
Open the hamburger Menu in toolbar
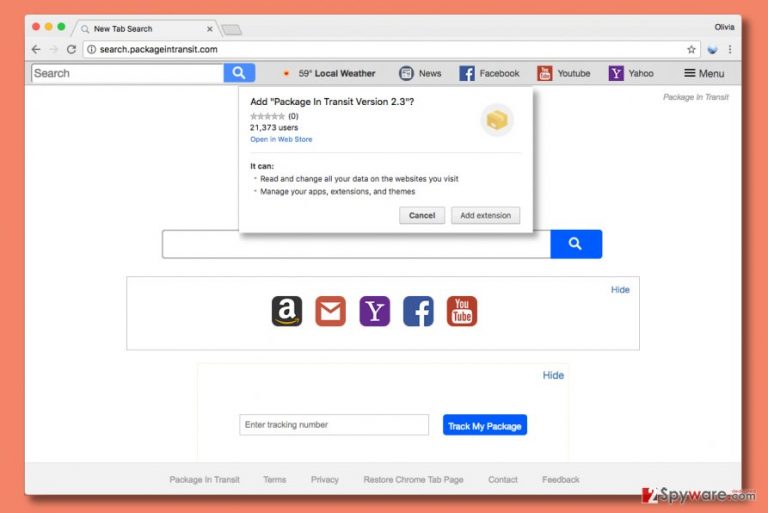tap(704, 73)
